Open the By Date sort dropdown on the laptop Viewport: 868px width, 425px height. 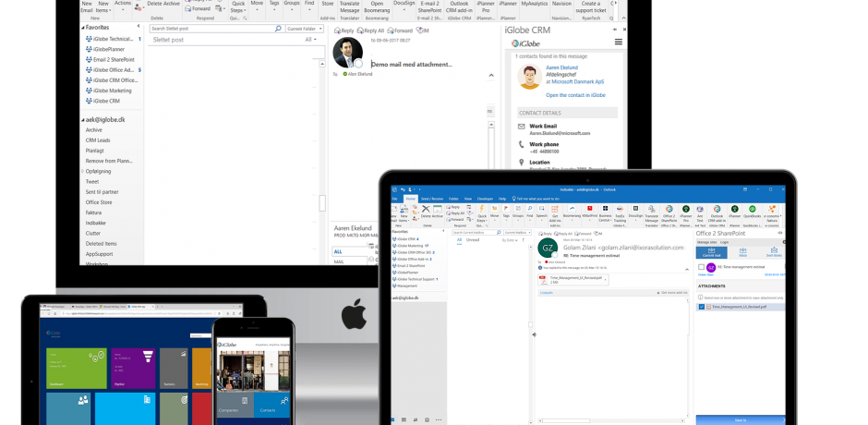tap(510, 240)
